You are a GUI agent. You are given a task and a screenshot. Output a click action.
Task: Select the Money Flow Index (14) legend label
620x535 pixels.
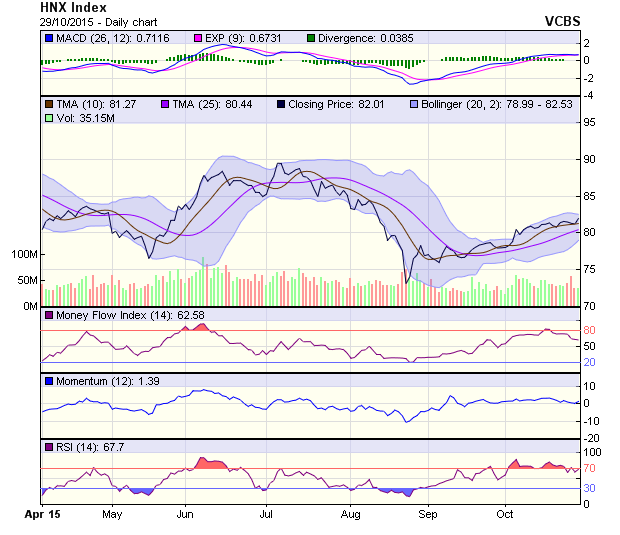click(x=113, y=315)
